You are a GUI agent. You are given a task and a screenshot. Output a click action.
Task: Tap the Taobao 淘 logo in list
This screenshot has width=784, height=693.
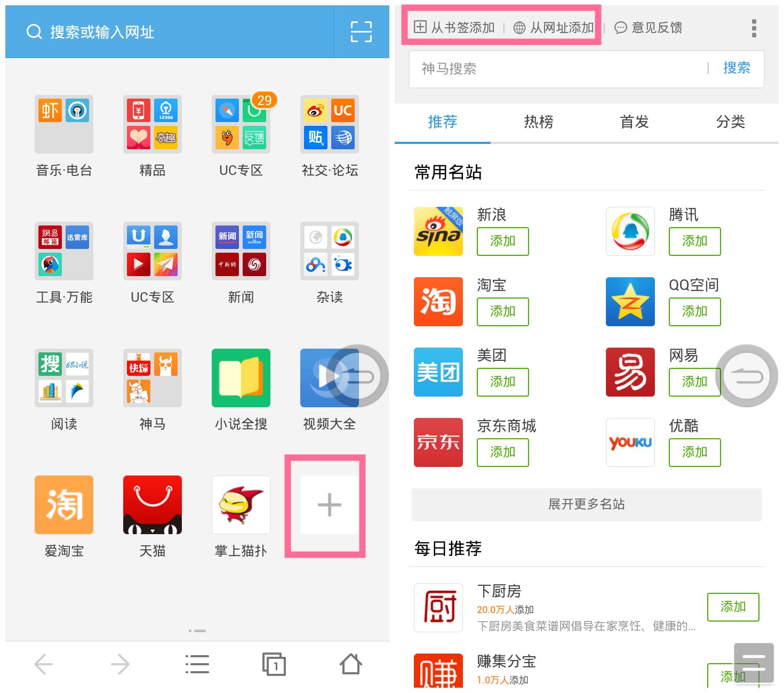tap(438, 302)
